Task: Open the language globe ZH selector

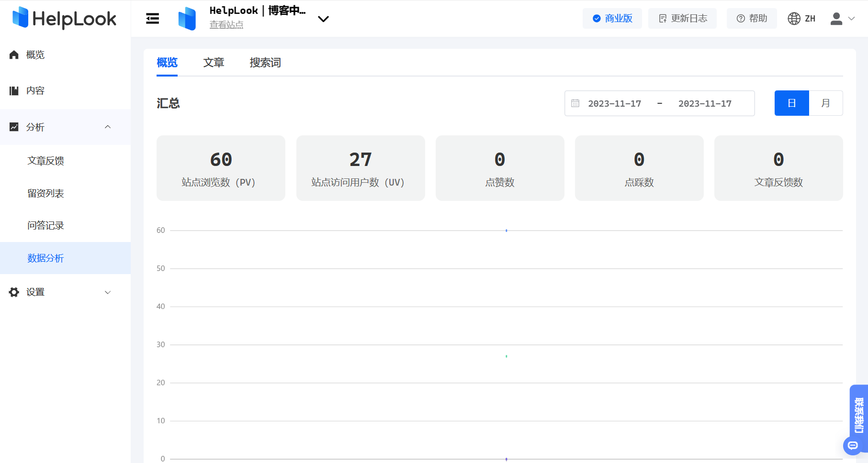Action: click(x=801, y=19)
